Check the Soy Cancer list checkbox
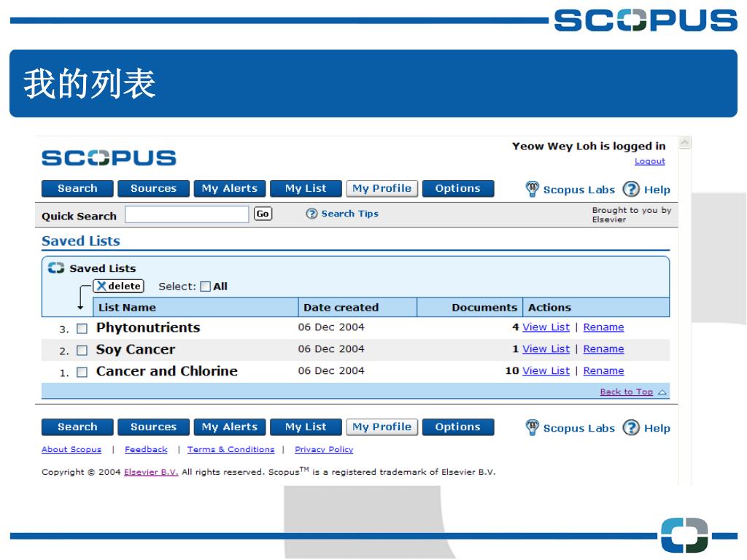The image size is (747, 560). point(82,351)
